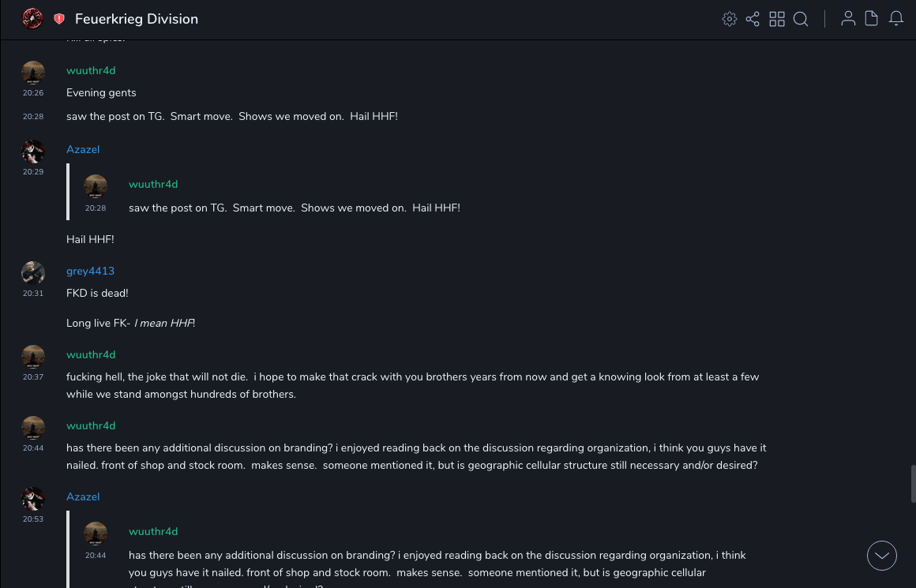Open wuuthr4d username above "Evening gents"
This screenshot has height=588, width=916.
coord(91,70)
